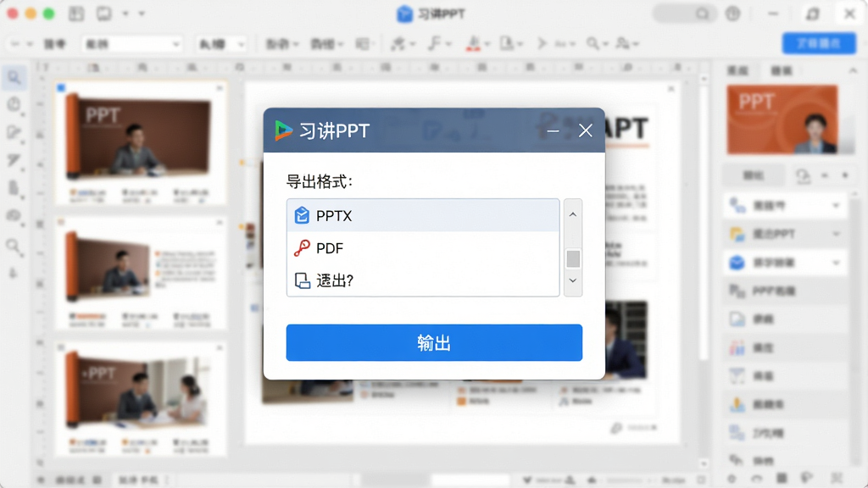Click the format list scroll up arrow

[x=573, y=214]
